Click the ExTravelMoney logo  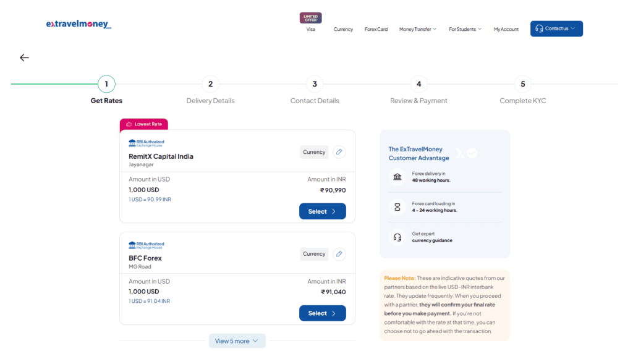[x=79, y=23]
